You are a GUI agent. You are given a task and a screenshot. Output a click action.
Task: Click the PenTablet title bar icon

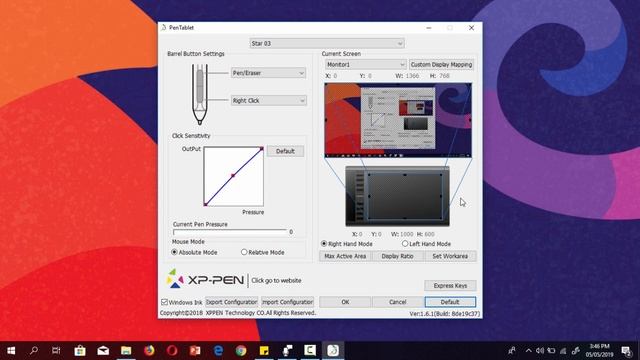[164, 27]
